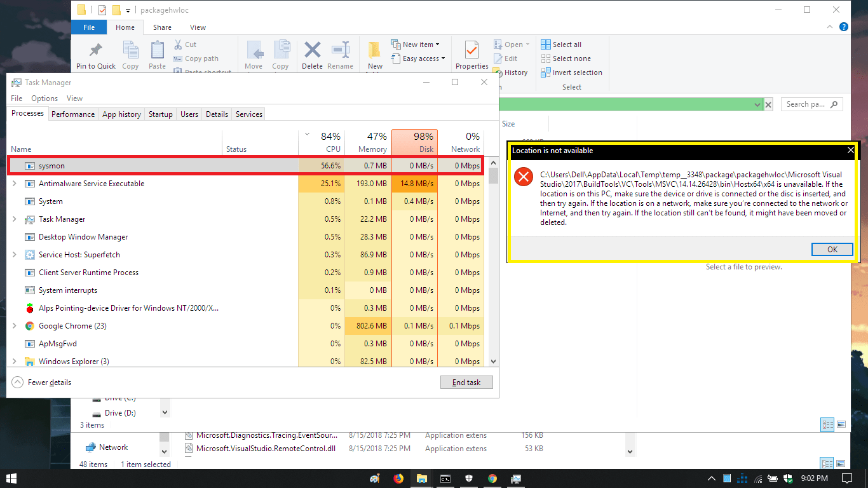The height and width of the screenshot is (488, 868).
Task: Click the New folder icon
Action: point(374,55)
